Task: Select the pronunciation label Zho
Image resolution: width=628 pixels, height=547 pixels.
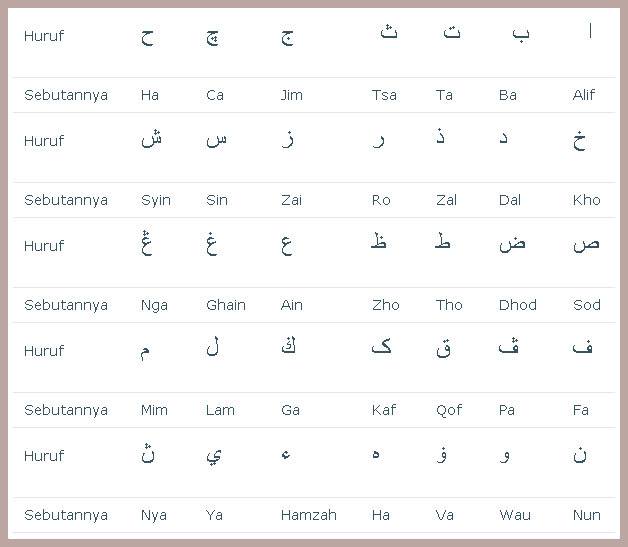Action: 386,305
